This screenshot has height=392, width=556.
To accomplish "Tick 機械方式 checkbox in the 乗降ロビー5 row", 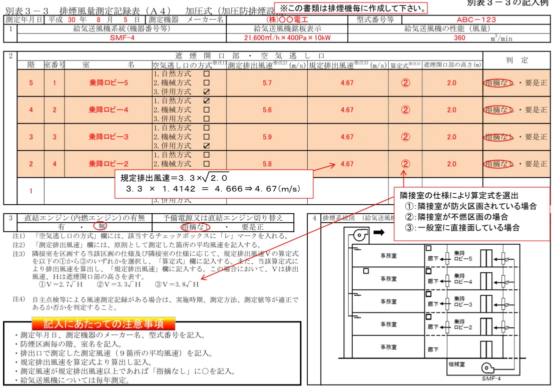I will coord(206,83).
